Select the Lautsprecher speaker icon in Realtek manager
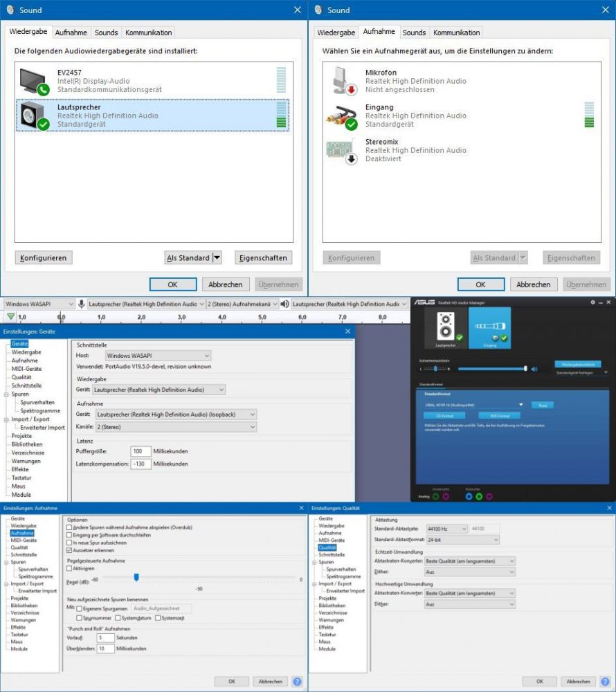 (446, 326)
